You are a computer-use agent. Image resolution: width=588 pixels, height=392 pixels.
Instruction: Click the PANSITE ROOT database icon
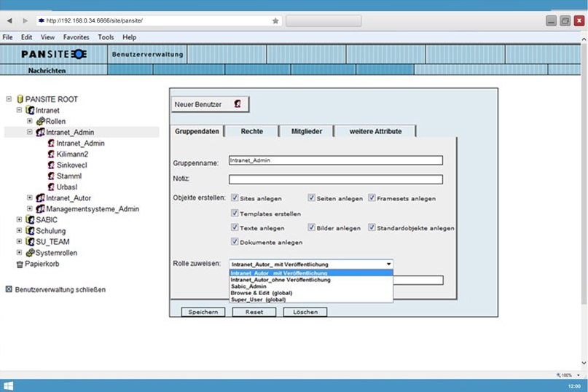click(20, 99)
